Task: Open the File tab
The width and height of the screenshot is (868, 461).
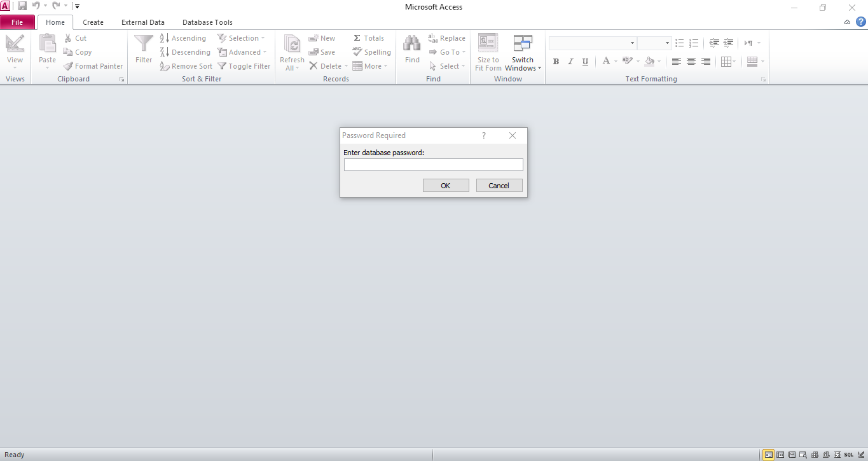Action: click(x=17, y=22)
